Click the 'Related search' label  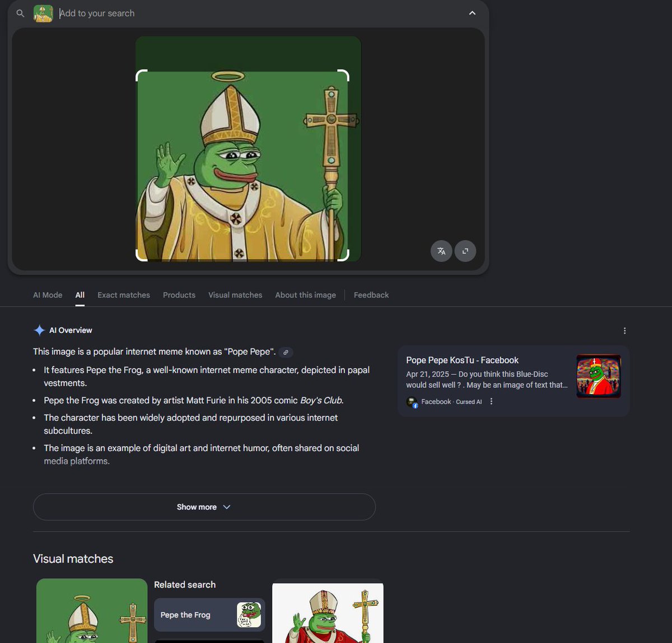point(185,584)
